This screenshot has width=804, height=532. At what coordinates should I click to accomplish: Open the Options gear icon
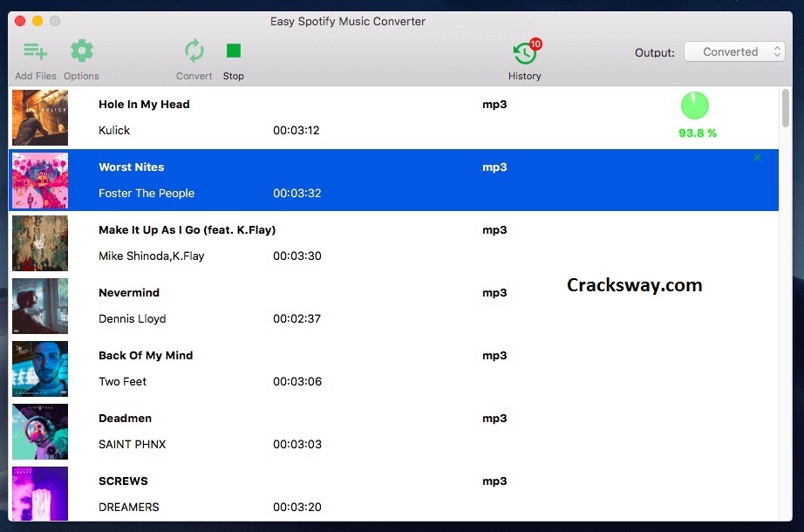81,51
